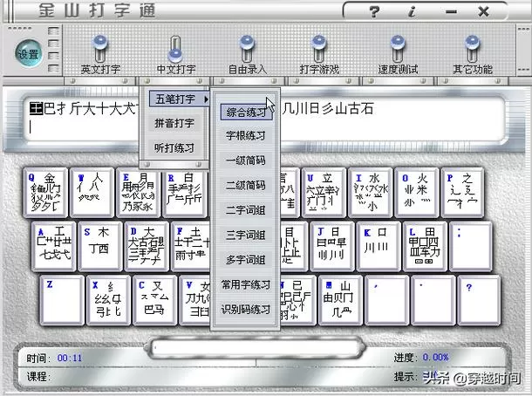This screenshot has height=396, width=532.
Task: Expand the 五笔打字 submenu
Action: [x=180, y=99]
